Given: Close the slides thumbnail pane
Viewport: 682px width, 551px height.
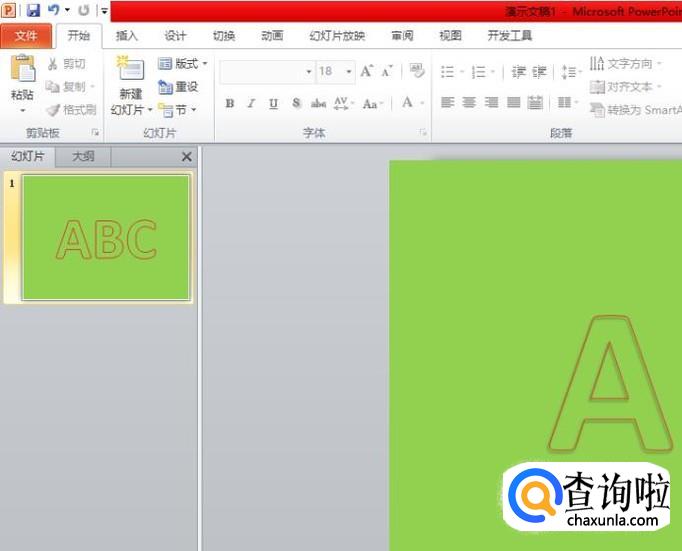Looking at the screenshot, I should coord(186,157).
